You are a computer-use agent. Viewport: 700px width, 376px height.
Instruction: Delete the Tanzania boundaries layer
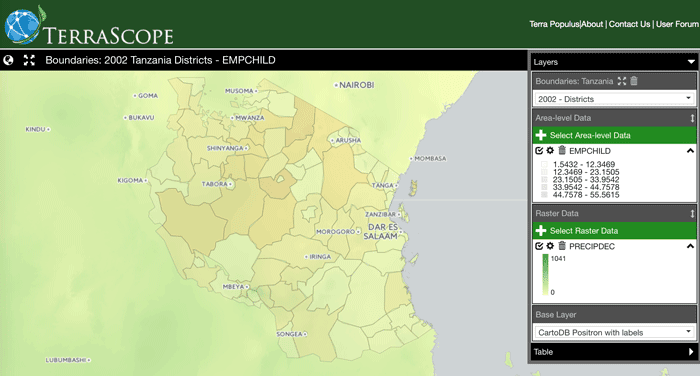pos(634,81)
